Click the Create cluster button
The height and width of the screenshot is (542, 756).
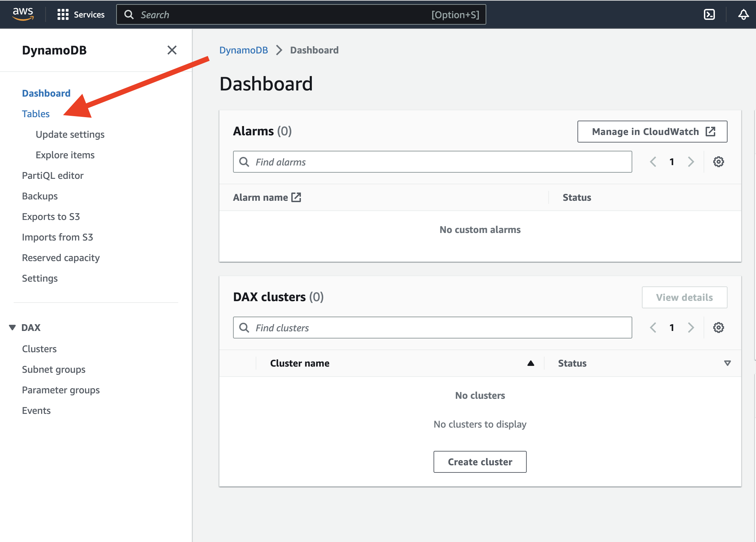coord(480,462)
